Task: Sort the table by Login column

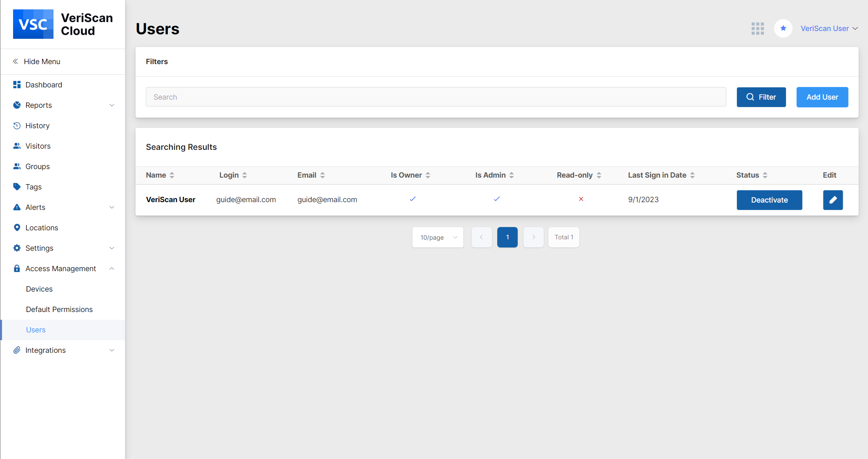Action: [x=245, y=175]
